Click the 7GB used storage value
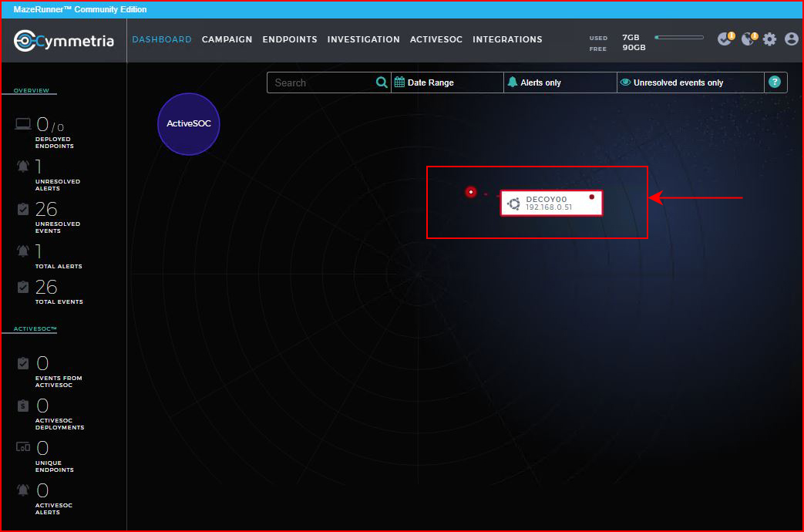Image resolution: width=804 pixels, height=532 pixels. 631,38
